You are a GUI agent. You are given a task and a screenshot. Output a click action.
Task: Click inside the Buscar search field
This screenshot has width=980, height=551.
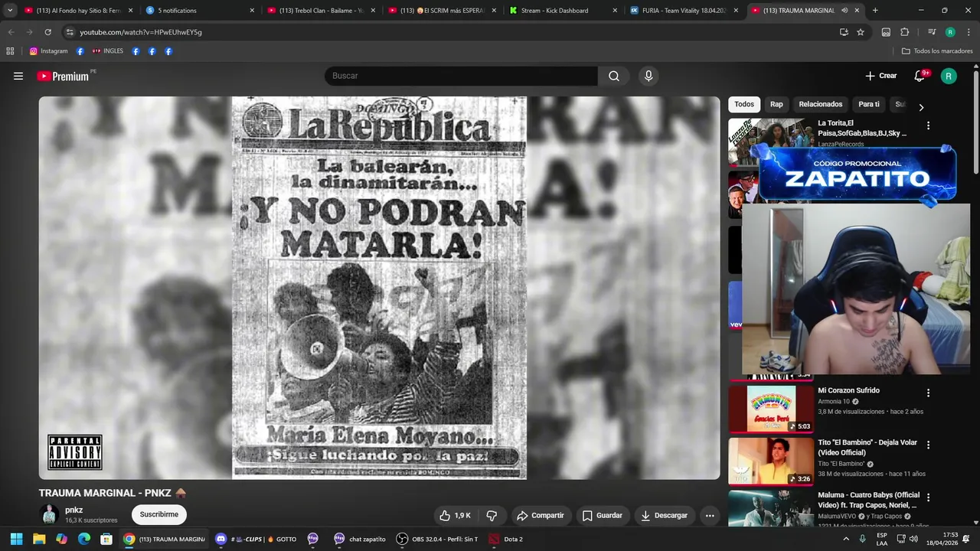pos(461,76)
